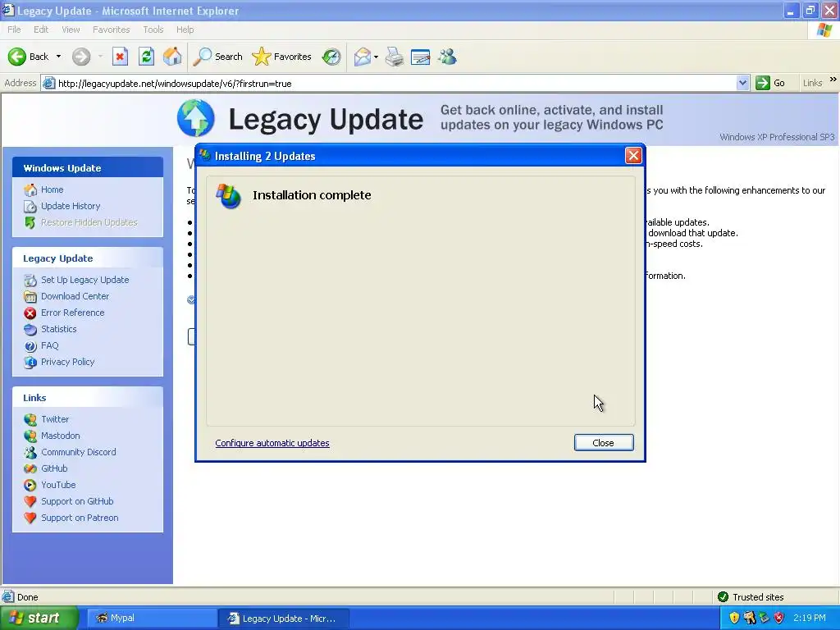Click the FAQ question mark icon
The height and width of the screenshot is (630, 840).
coord(30,346)
